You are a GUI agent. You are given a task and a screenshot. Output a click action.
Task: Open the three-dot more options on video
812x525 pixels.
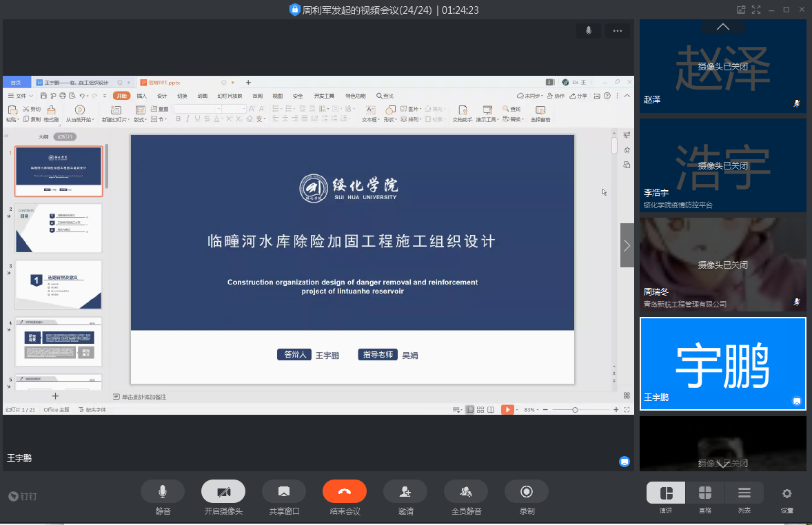(x=618, y=30)
